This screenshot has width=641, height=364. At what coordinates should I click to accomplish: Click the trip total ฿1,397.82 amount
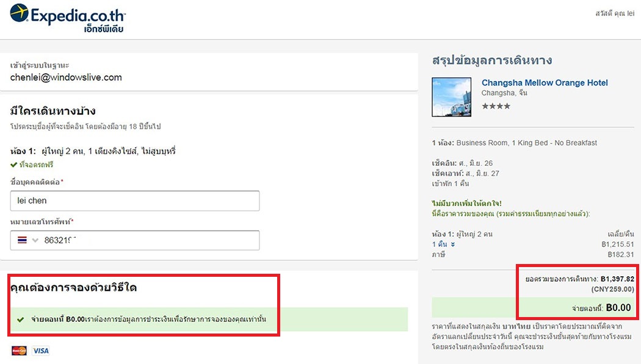[x=617, y=279]
